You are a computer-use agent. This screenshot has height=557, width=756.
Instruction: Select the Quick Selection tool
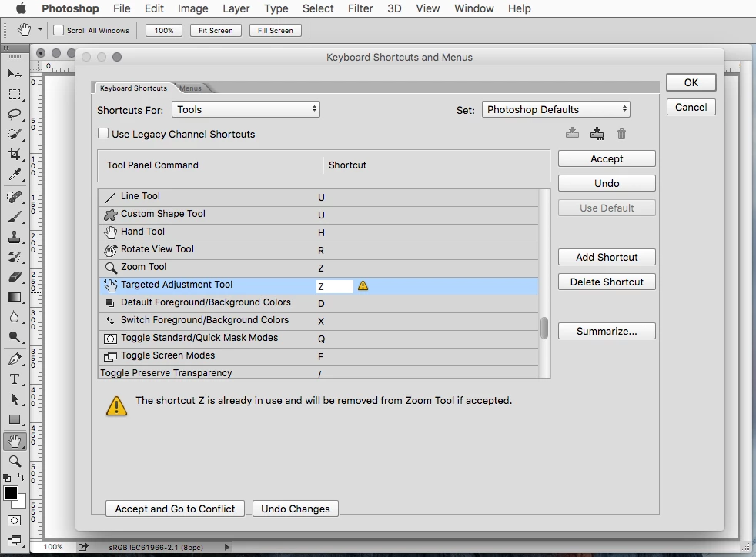15,134
